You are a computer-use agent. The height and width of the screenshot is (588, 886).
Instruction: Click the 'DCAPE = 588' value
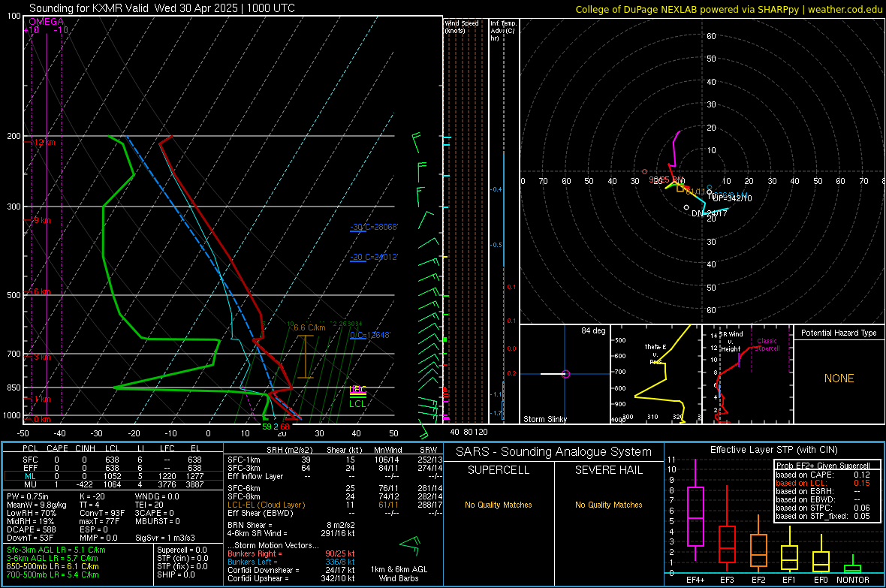31,529
